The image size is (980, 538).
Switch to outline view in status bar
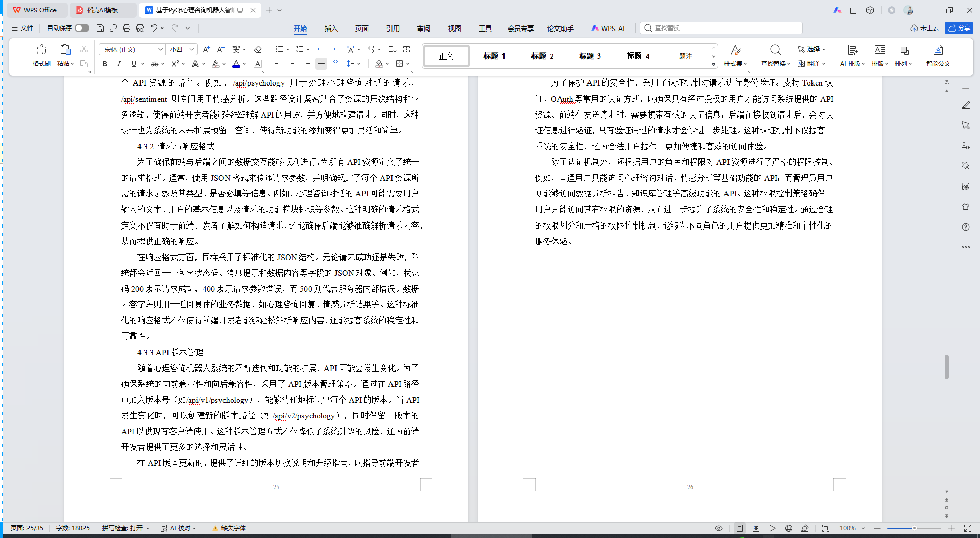click(x=756, y=528)
